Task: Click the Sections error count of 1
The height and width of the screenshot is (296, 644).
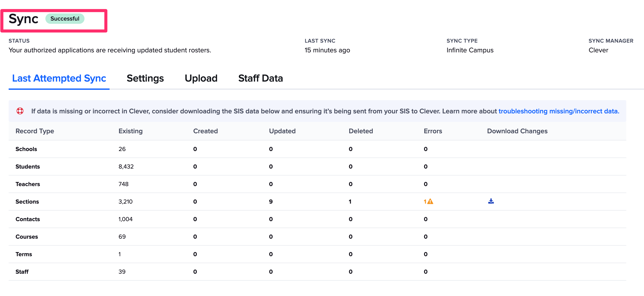Action: point(425,202)
